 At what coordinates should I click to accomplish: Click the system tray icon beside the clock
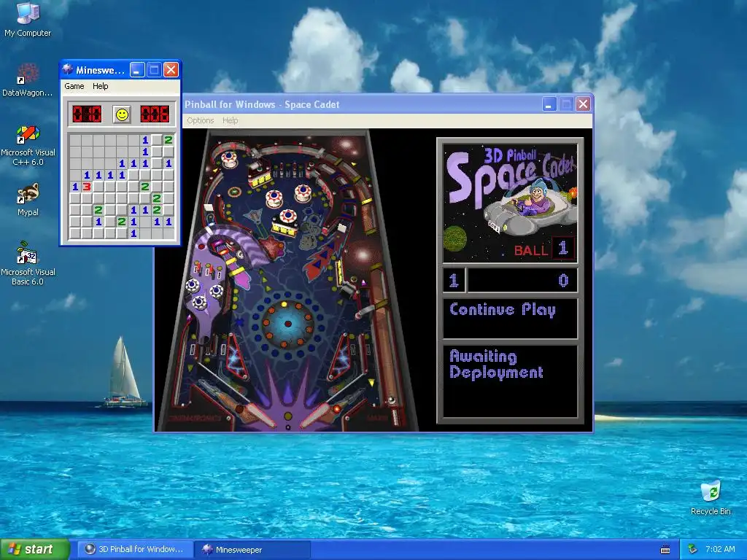[693, 549]
